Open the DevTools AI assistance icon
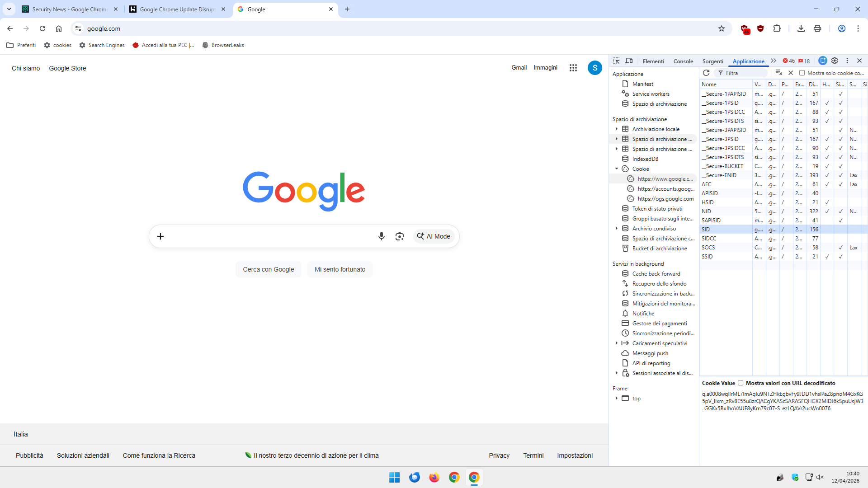The width and height of the screenshot is (868, 488). 823,61
